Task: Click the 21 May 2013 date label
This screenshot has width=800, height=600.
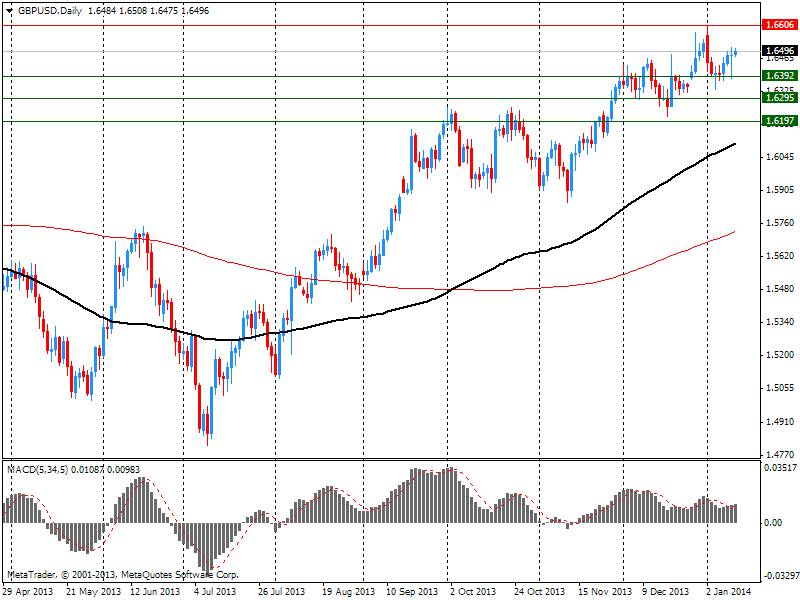Action: pos(93,592)
